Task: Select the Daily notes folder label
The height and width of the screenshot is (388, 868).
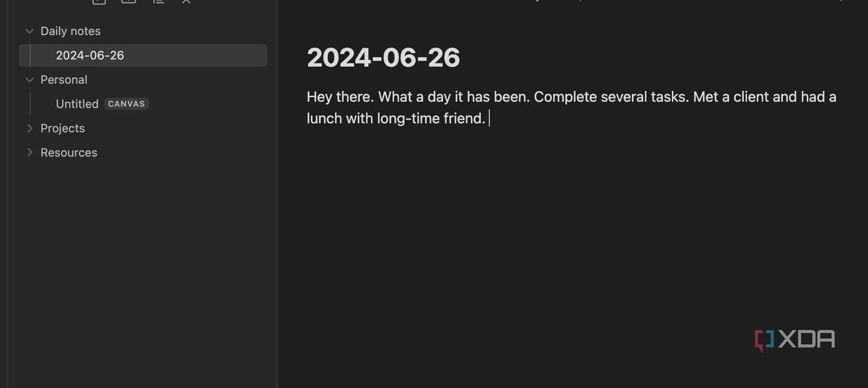Action: [70, 32]
